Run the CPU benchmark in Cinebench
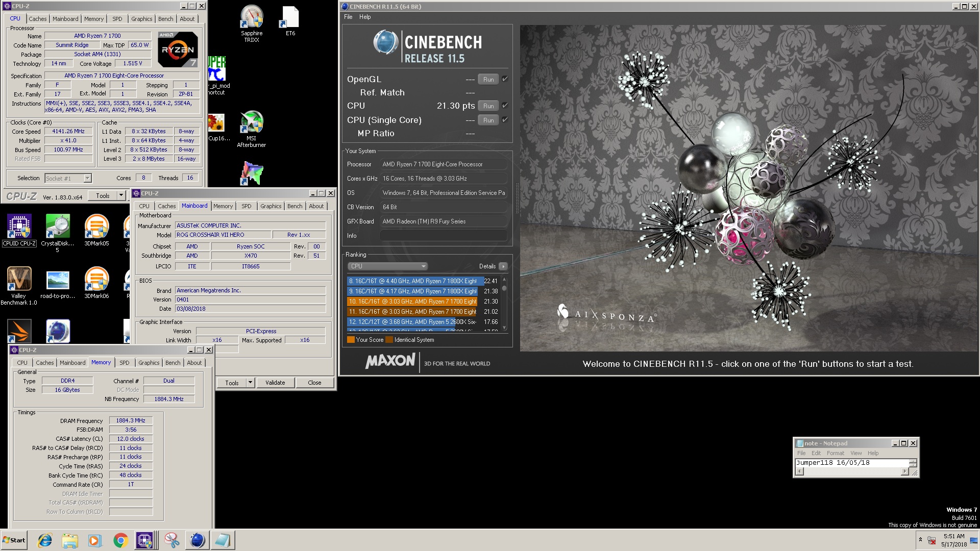 coord(488,106)
